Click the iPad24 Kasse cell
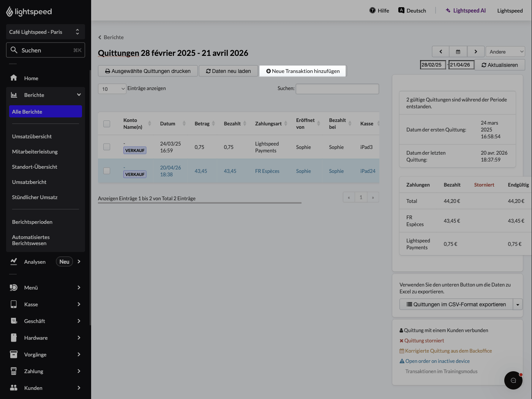 pos(368,171)
